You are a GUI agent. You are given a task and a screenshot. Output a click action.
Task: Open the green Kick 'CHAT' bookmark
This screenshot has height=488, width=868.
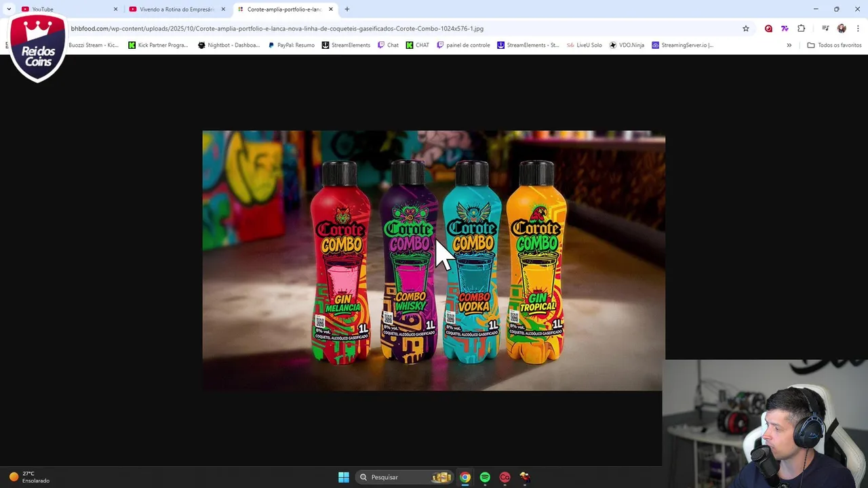pos(417,45)
